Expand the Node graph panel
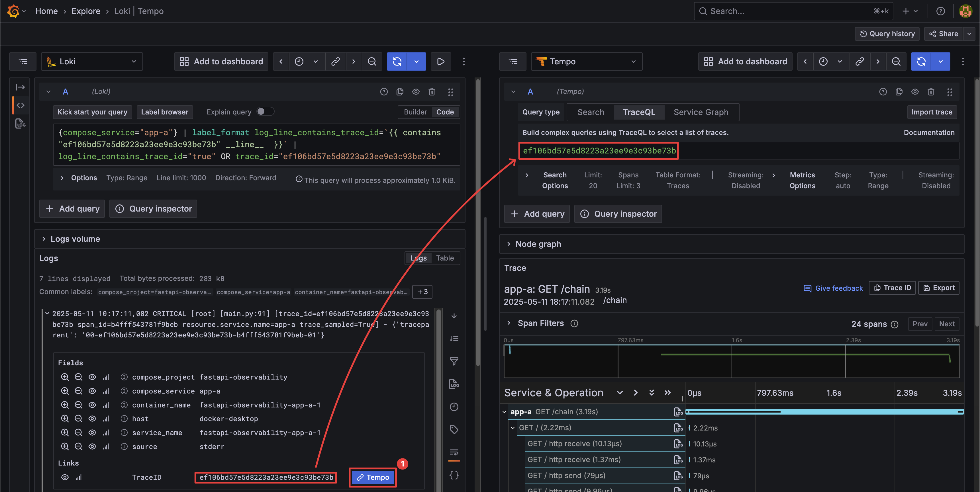This screenshot has width=980, height=492. (538, 244)
